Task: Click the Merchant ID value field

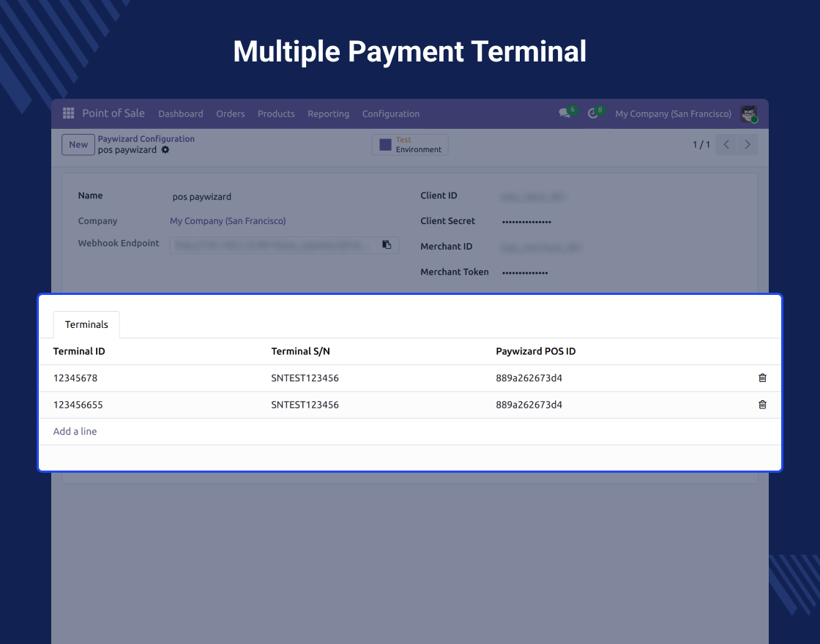Action: tap(541, 248)
